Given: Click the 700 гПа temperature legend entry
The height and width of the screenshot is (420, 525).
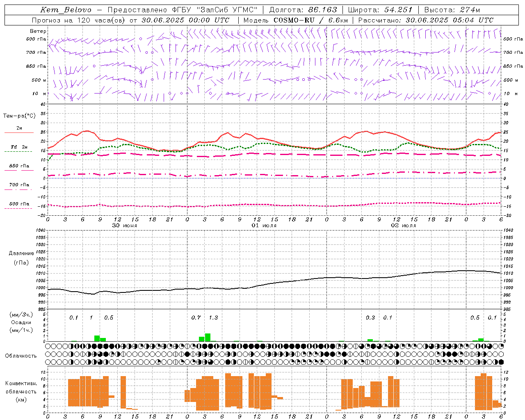Looking at the screenshot, I should pos(19,185).
